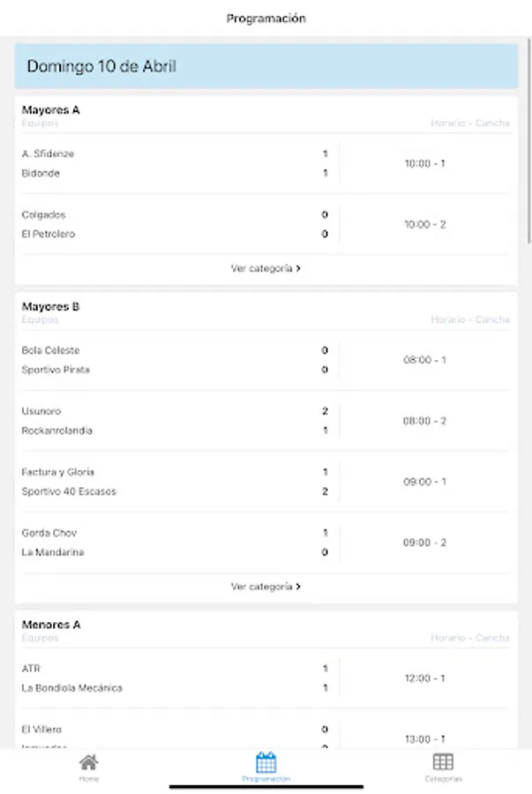Tap Gorda Chov vs La Mandarina row
This screenshot has height=794, width=532.
click(x=266, y=543)
